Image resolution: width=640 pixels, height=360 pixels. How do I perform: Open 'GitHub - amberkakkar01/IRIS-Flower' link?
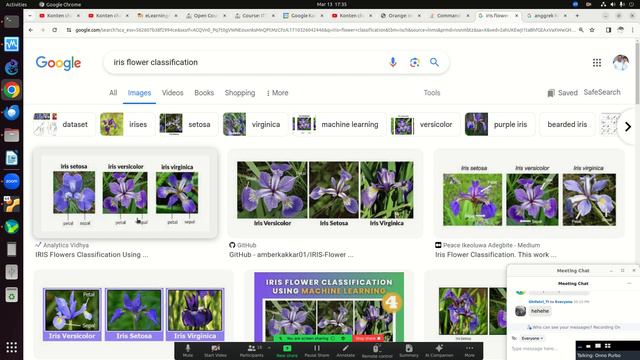291,255
